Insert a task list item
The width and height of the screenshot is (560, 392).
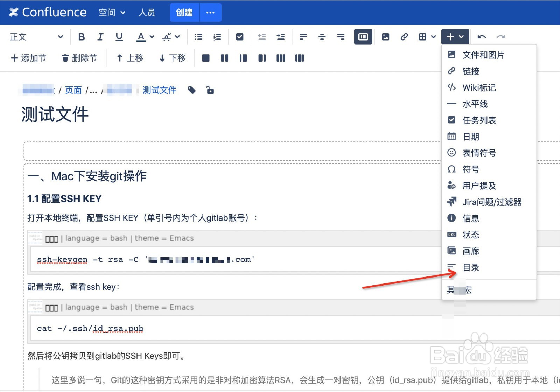[x=239, y=36]
